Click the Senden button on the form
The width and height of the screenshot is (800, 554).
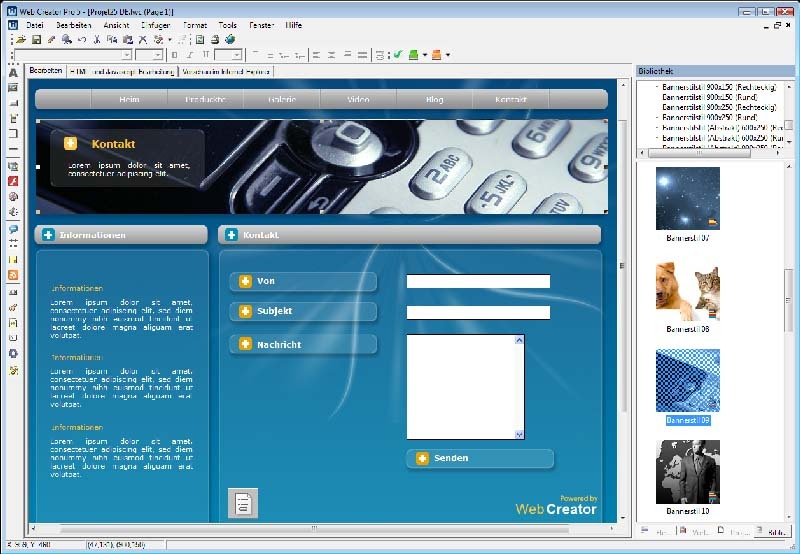(x=480, y=458)
